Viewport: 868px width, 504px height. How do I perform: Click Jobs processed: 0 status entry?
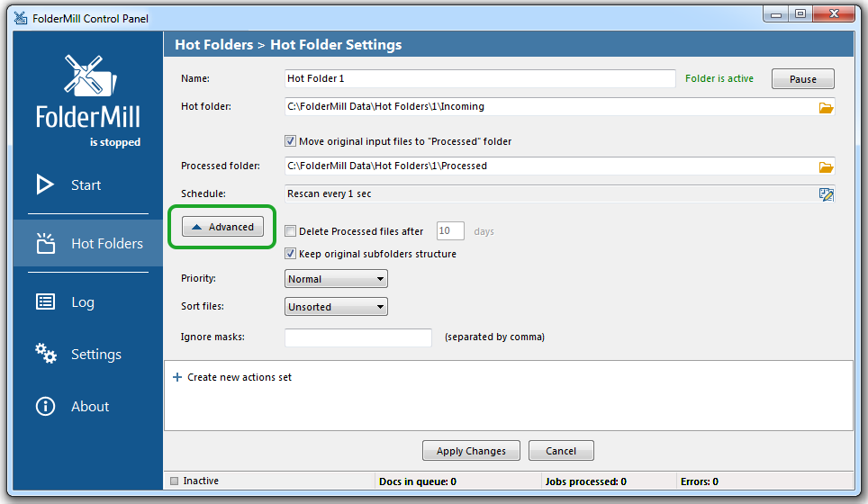pos(585,481)
